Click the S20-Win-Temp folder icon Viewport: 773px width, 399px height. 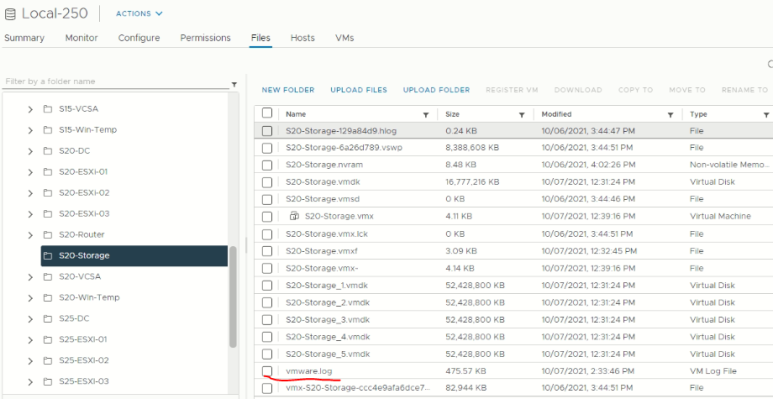click(x=47, y=298)
